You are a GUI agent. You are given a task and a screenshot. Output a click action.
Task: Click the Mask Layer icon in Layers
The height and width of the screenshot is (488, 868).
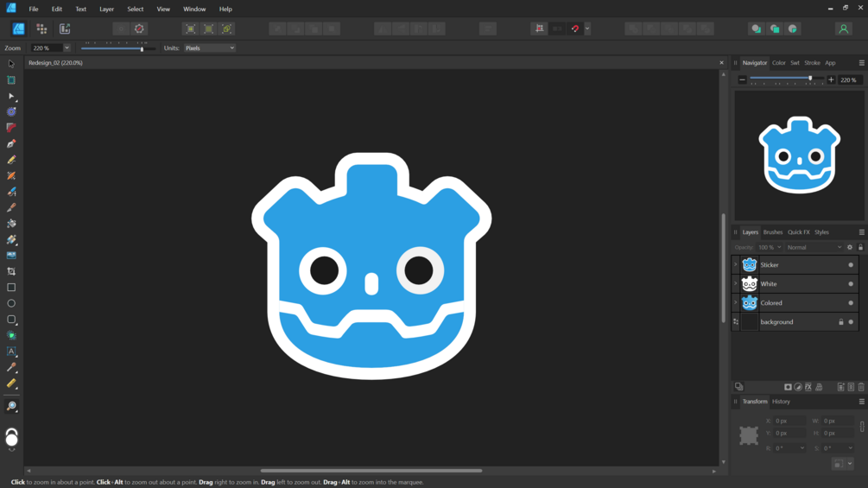tap(788, 387)
